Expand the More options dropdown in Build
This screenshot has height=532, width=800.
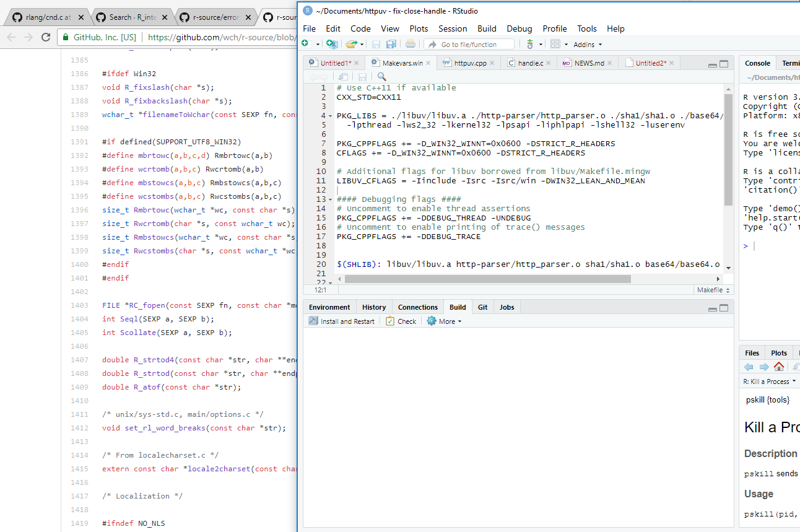pos(443,321)
